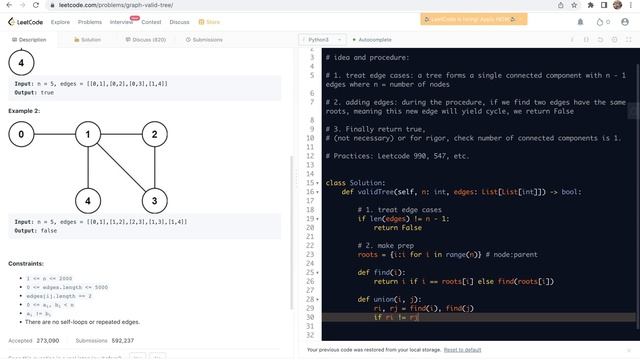The height and width of the screenshot is (360, 640).
Task: Collapse the def union fold arrow
Action: pyautogui.click(x=318, y=299)
